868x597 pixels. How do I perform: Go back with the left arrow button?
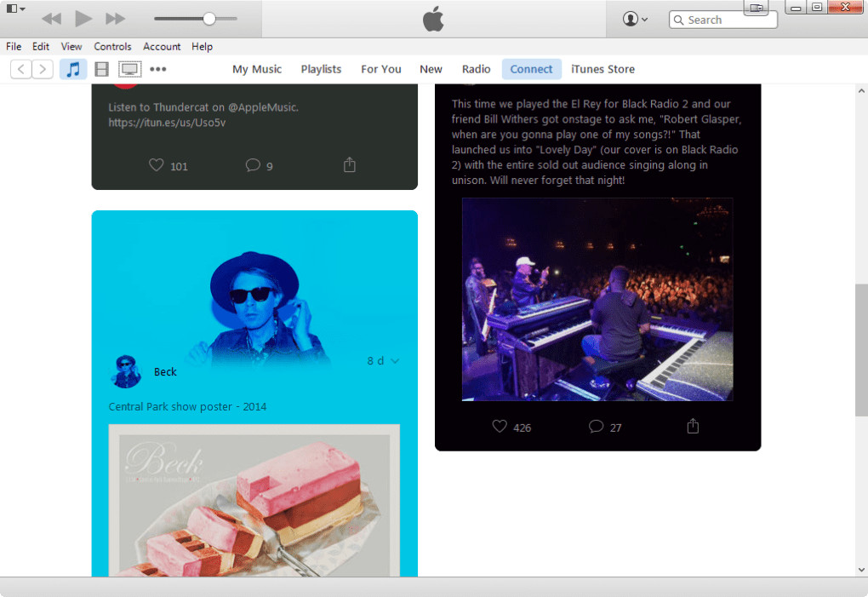tap(21, 69)
